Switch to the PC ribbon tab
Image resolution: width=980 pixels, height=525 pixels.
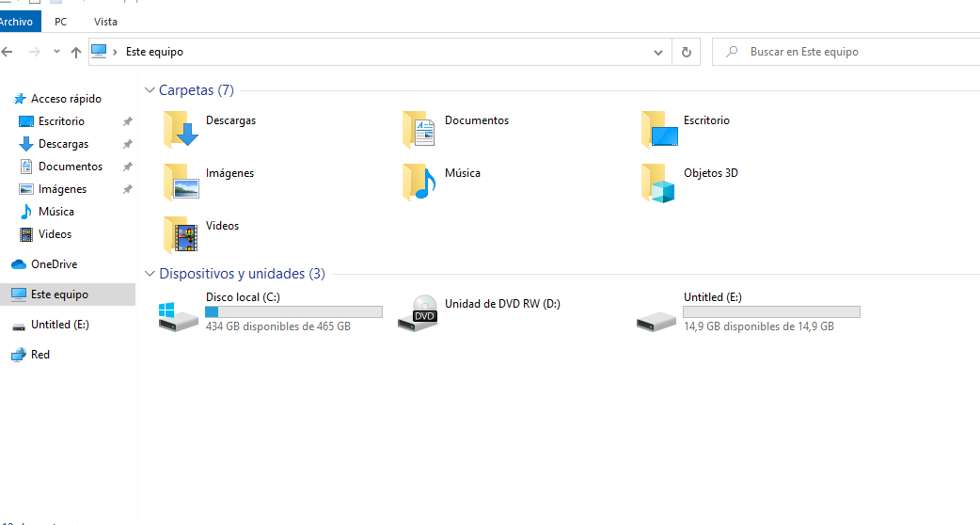pyautogui.click(x=61, y=21)
